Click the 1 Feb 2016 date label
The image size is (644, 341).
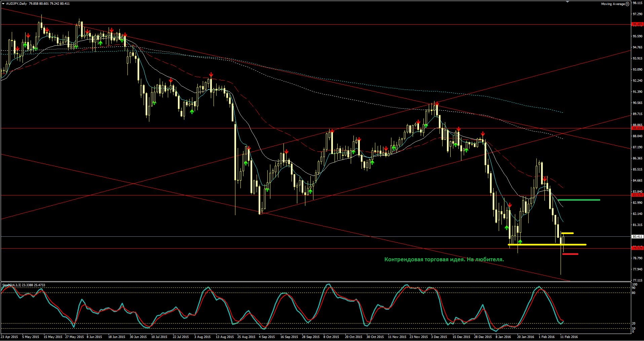click(x=546, y=337)
